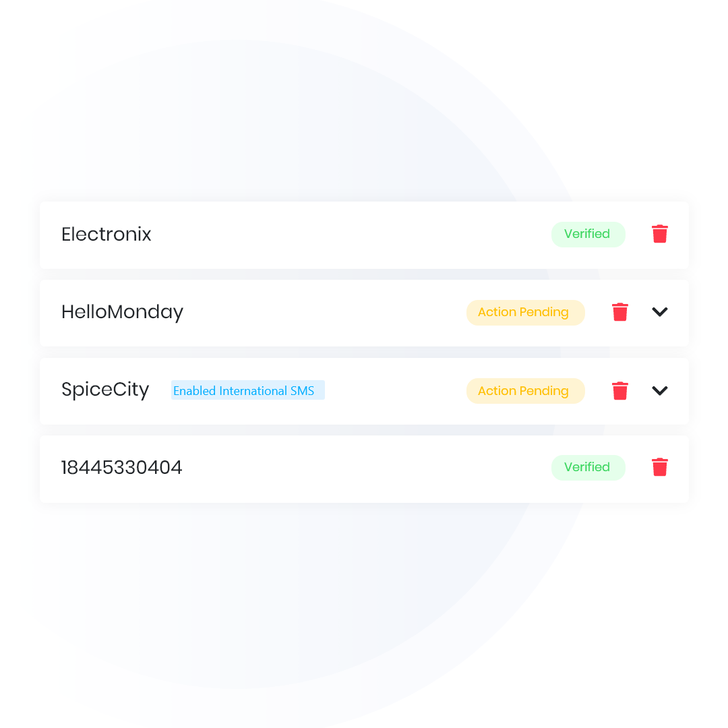Delete the 18445330404 number entry
Image resolution: width=728 pixels, height=728 pixels.
tap(659, 467)
